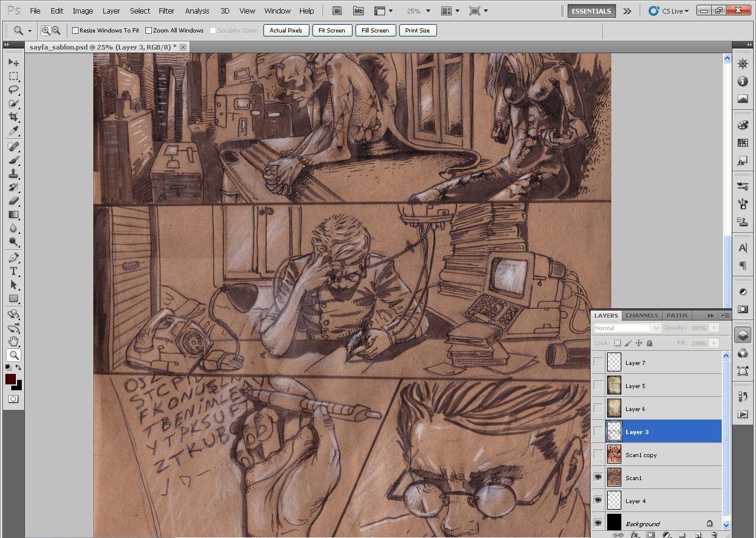The height and width of the screenshot is (538, 756).
Task: Switch to the Paths tab
Action: click(x=677, y=315)
